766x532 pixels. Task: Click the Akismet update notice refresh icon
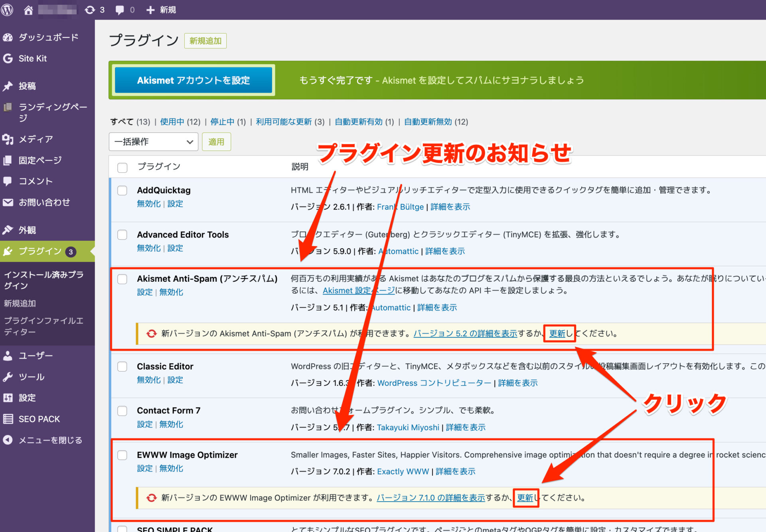(x=151, y=334)
